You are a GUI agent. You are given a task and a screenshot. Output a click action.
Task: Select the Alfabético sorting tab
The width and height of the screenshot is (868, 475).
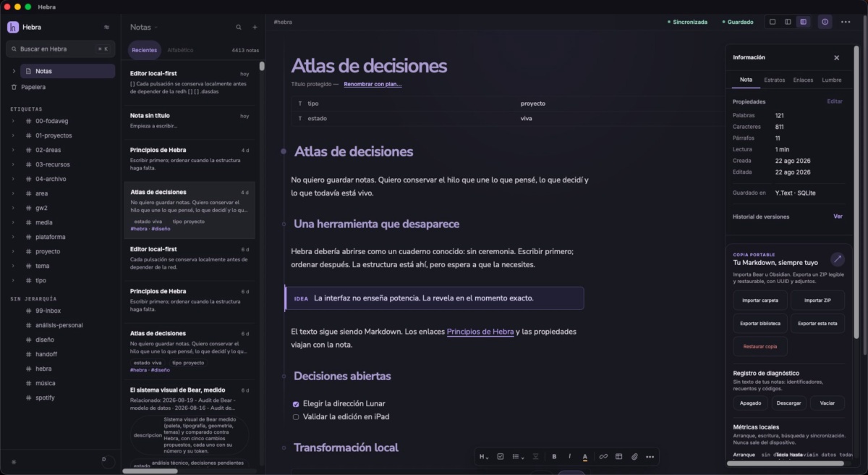click(x=180, y=50)
